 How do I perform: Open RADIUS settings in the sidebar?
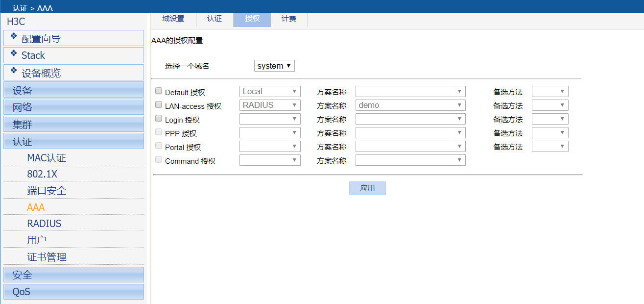[44, 224]
